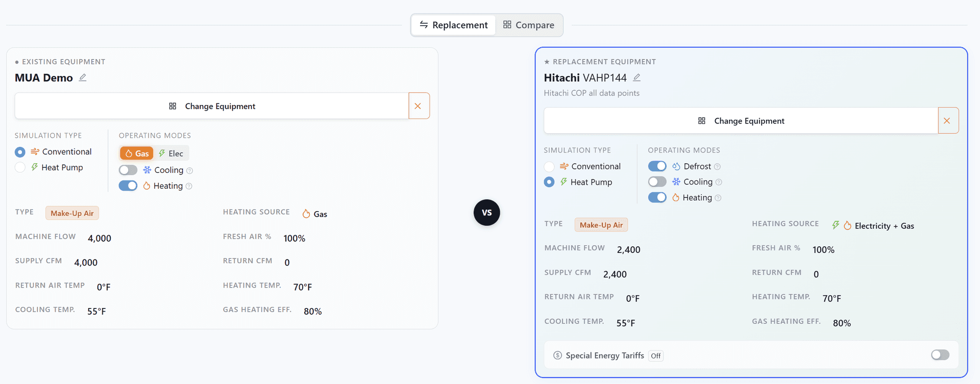
Task: Click the existing Cooling Temp. 55°F value
Action: pos(96,312)
